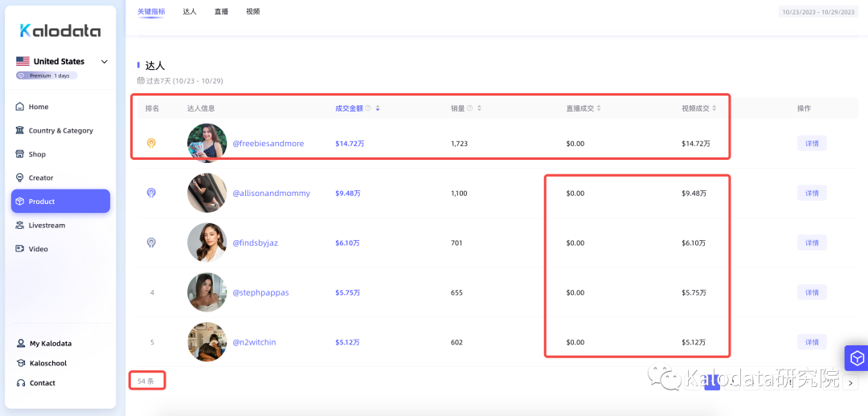Click the sales count 701
This screenshot has width=868, height=416.
pyautogui.click(x=457, y=243)
